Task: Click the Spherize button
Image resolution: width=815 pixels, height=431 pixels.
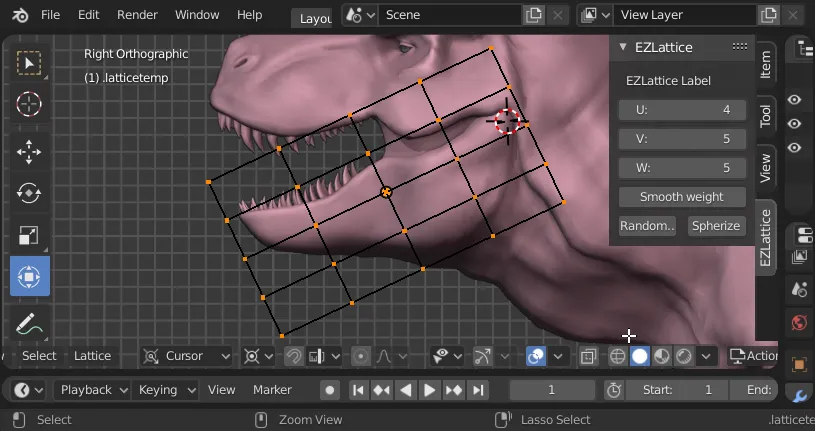Action: coord(716,226)
